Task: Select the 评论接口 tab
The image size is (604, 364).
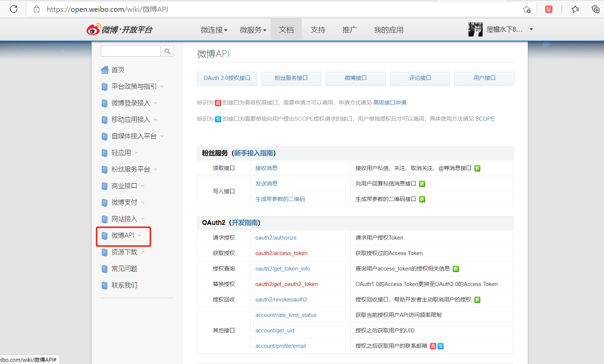Action: pyautogui.click(x=420, y=78)
